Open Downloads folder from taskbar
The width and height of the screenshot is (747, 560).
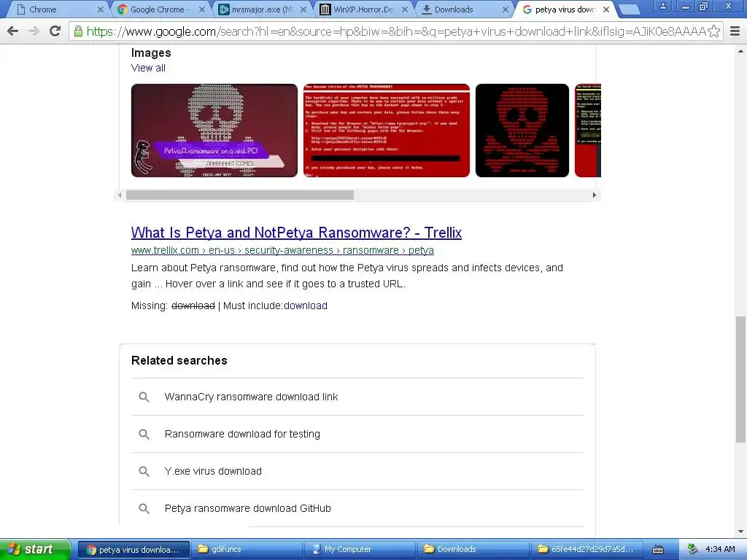tap(473, 550)
